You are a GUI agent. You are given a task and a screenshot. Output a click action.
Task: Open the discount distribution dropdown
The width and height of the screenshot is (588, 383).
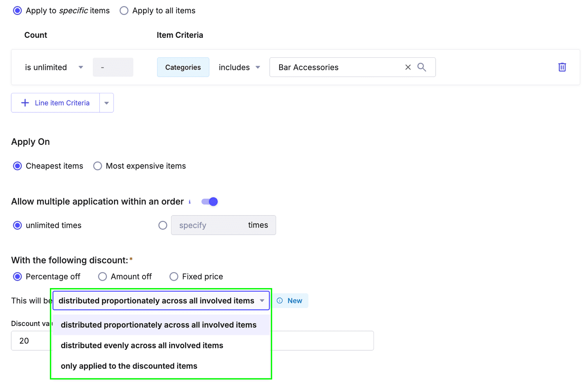click(261, 301)
